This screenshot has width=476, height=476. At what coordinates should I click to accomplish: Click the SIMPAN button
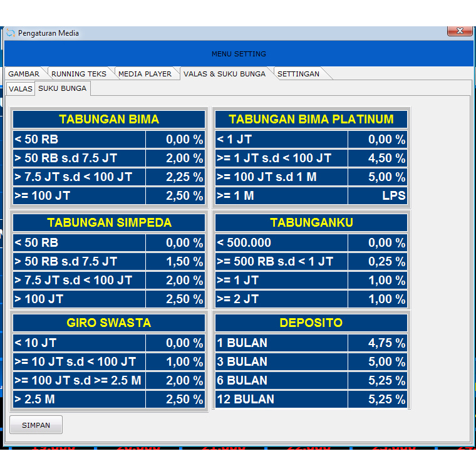coord(36,425)
